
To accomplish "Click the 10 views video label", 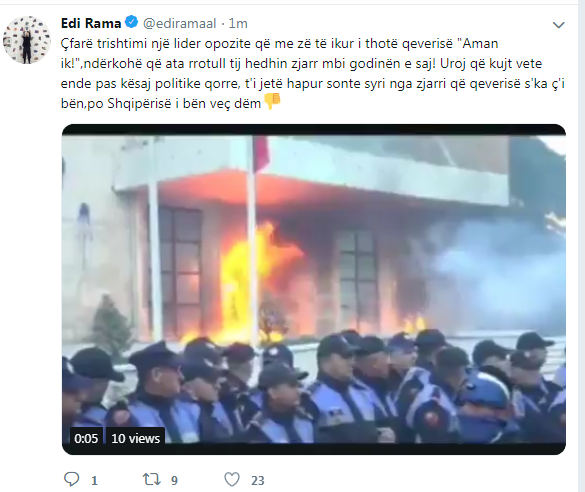I will 135,438.
